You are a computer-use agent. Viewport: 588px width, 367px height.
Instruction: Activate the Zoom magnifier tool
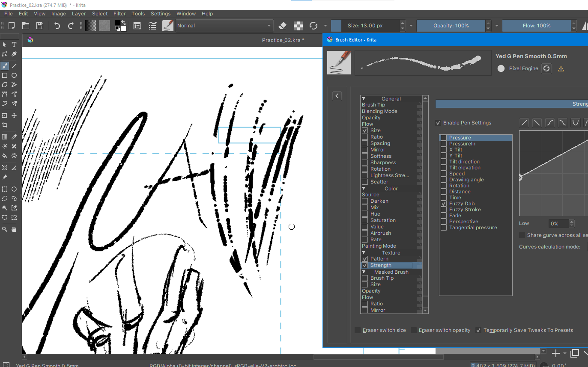(5, 229)
